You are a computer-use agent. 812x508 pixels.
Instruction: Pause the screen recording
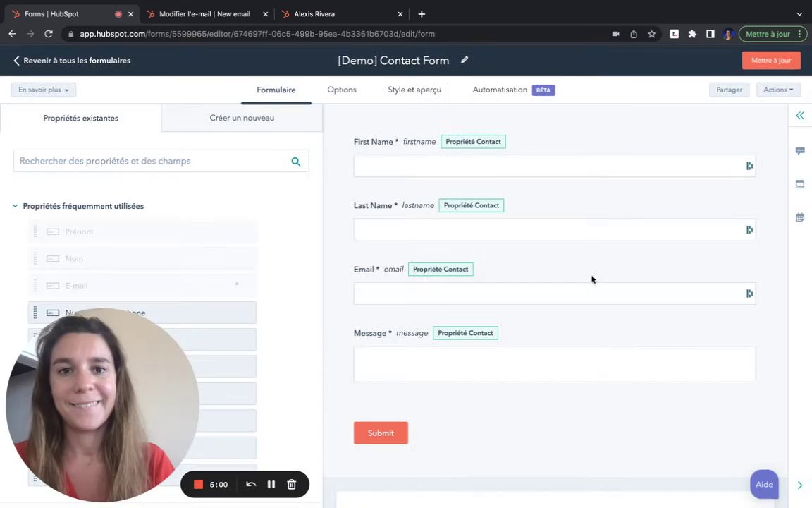[x=271, y=484]
